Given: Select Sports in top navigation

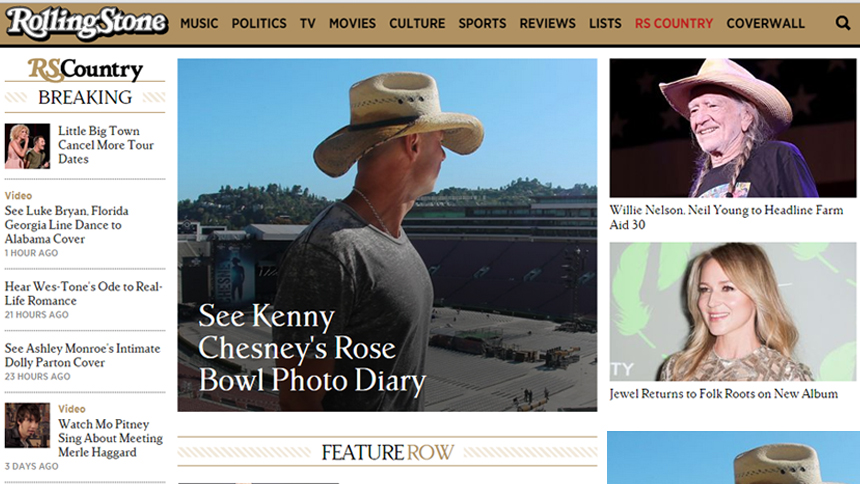Looking at the screenshot, I should (482, 24).
